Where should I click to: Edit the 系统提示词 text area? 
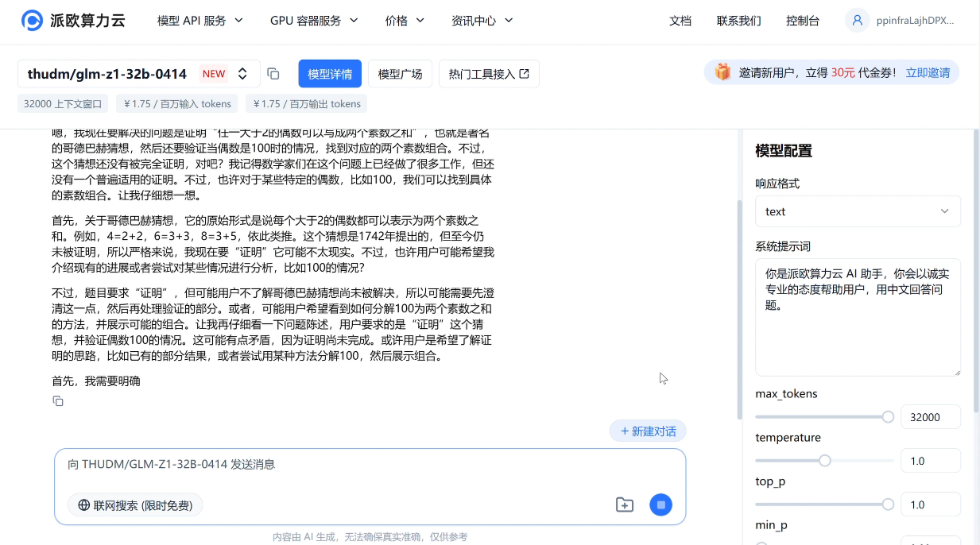tap(858, 317)
